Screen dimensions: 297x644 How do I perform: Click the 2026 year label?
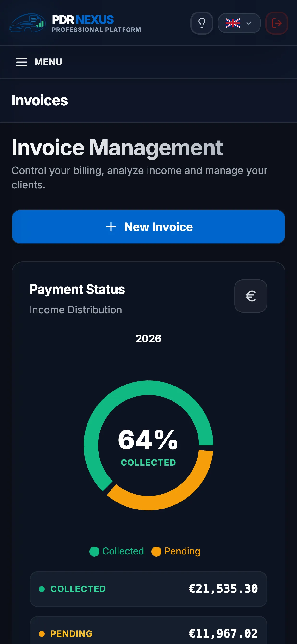(148, 339)
